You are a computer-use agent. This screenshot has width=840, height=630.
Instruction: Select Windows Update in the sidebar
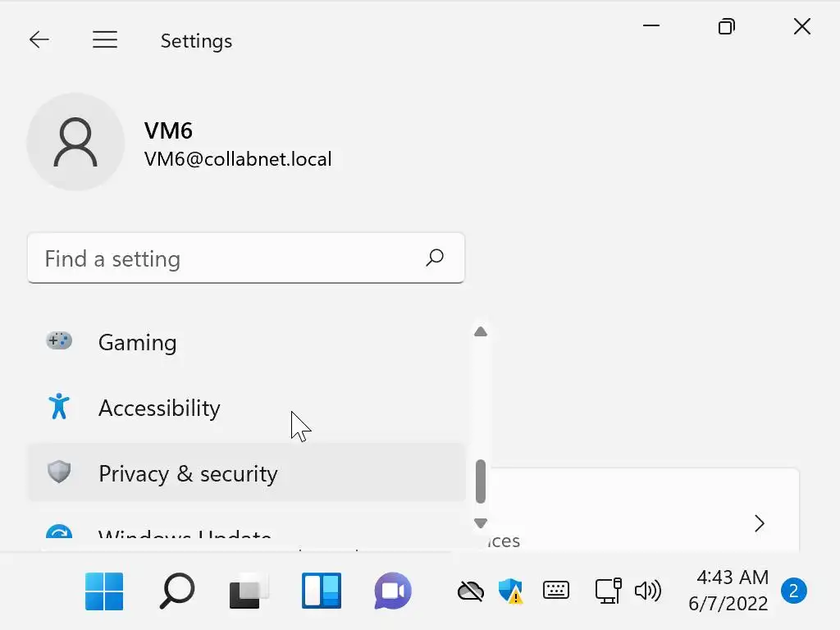point(185,538)
